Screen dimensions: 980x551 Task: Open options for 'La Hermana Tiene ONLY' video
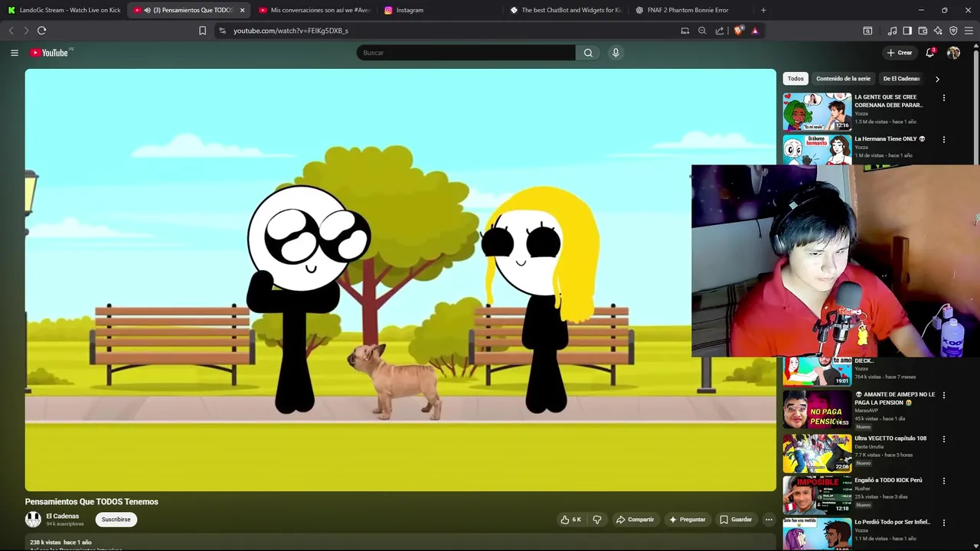click(944, 140)
